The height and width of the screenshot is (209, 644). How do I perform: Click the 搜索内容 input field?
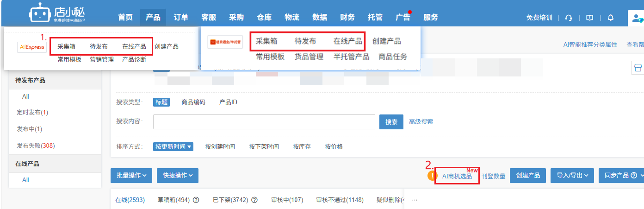click(x=264, y=122)
